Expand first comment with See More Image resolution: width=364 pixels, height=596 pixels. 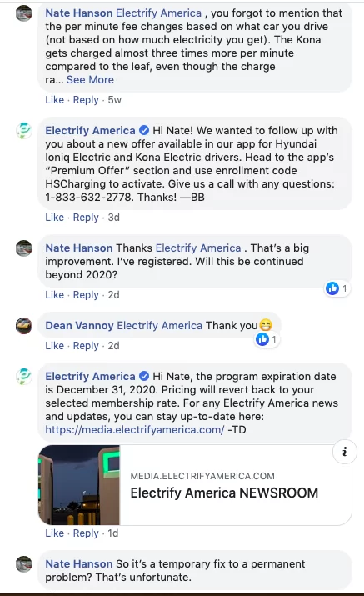pyautogui.click(x=90, y=80)
